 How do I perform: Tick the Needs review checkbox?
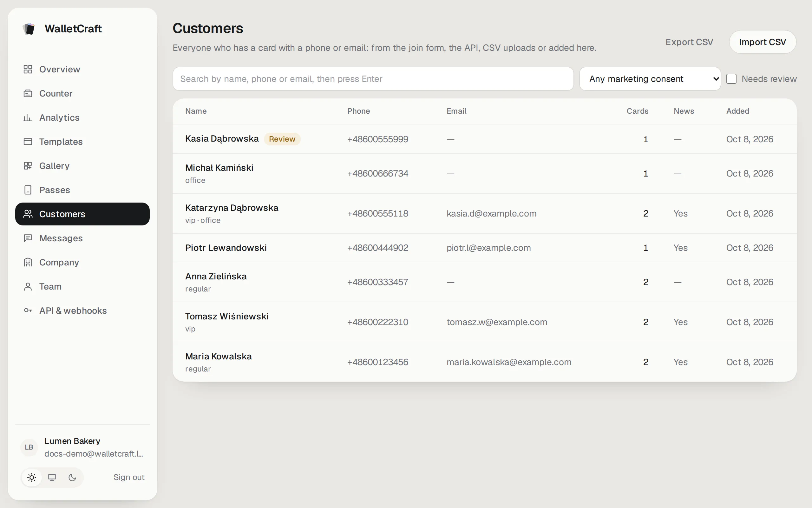(x=731, y=79)
